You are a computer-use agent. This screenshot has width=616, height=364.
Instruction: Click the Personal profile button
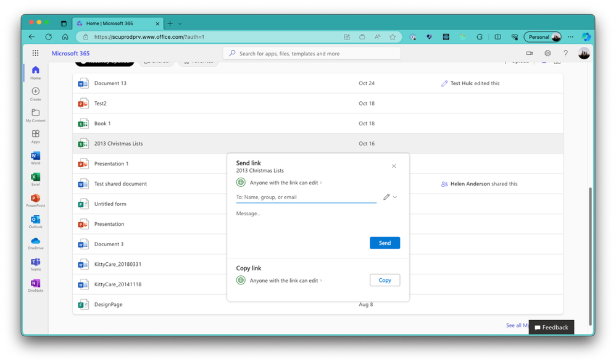543,36
